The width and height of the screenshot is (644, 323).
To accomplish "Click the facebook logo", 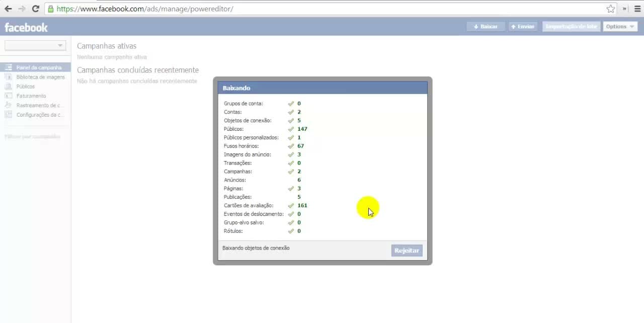I will 26,27.
